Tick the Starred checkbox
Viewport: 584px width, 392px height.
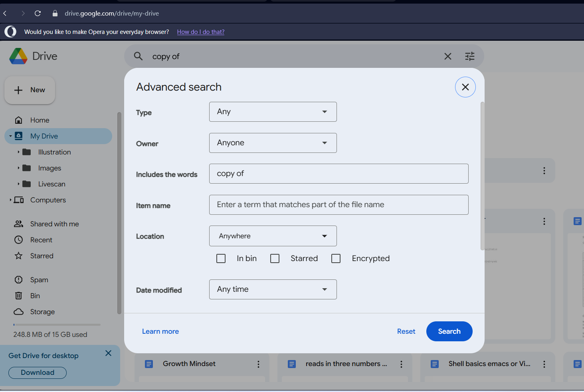click(275, 259)
